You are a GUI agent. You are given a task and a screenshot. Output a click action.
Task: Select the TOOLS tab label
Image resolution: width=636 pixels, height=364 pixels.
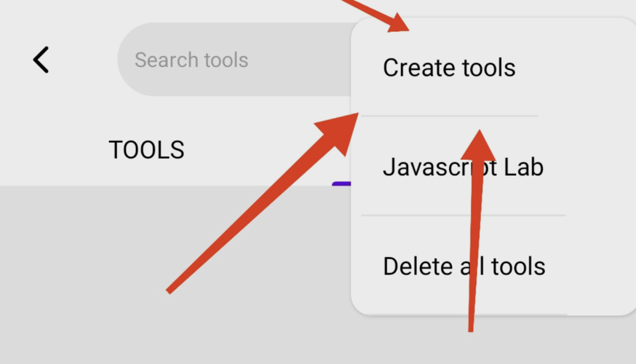point(147,150)
